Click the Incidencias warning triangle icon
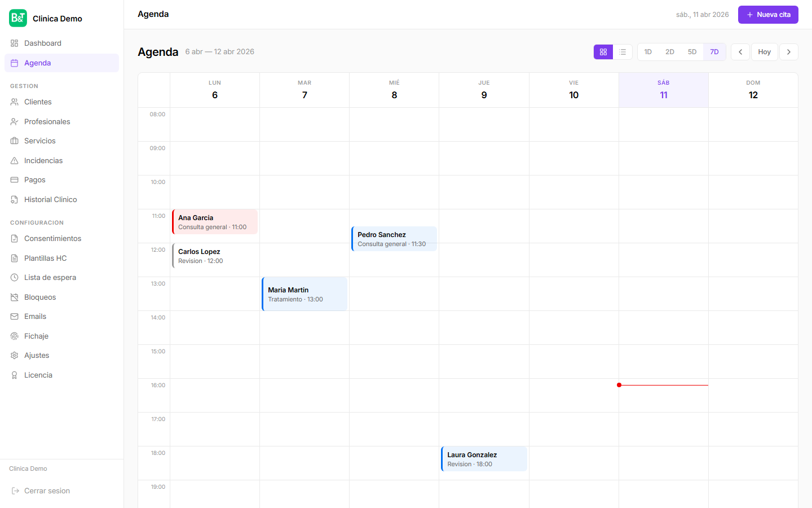 [x=15, y=161]
